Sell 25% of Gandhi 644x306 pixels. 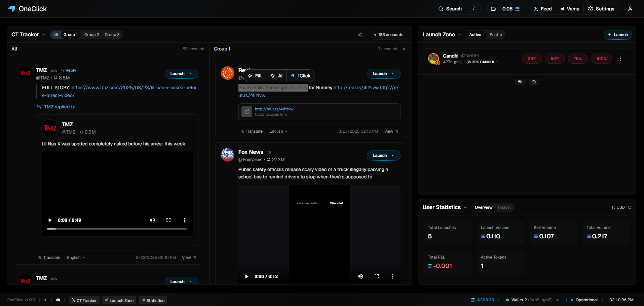532,59
